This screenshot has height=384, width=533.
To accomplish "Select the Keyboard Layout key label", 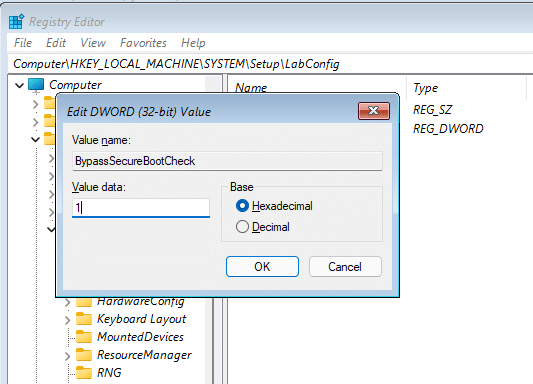I will pyautogui.click(x=141, y=319).
